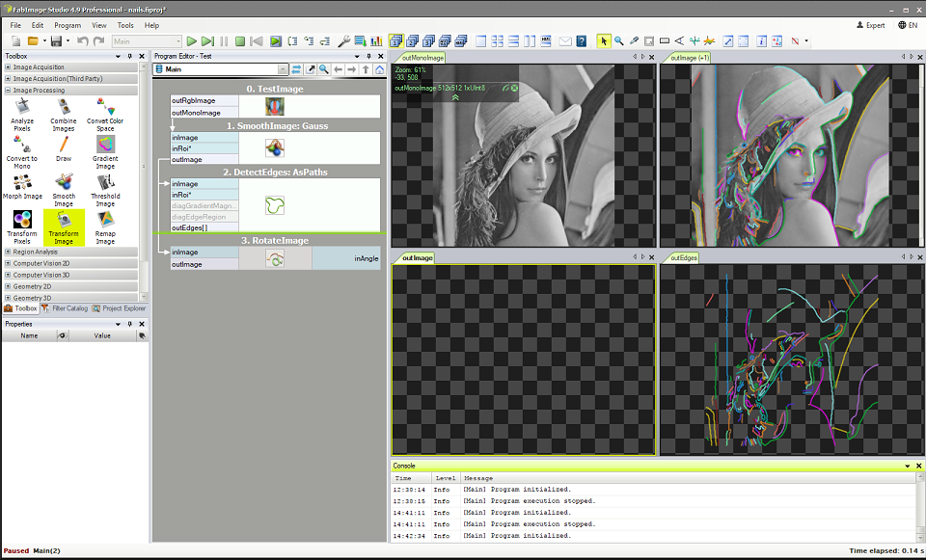Click the outRgbImage output port of TestImage

coord(204,101)
